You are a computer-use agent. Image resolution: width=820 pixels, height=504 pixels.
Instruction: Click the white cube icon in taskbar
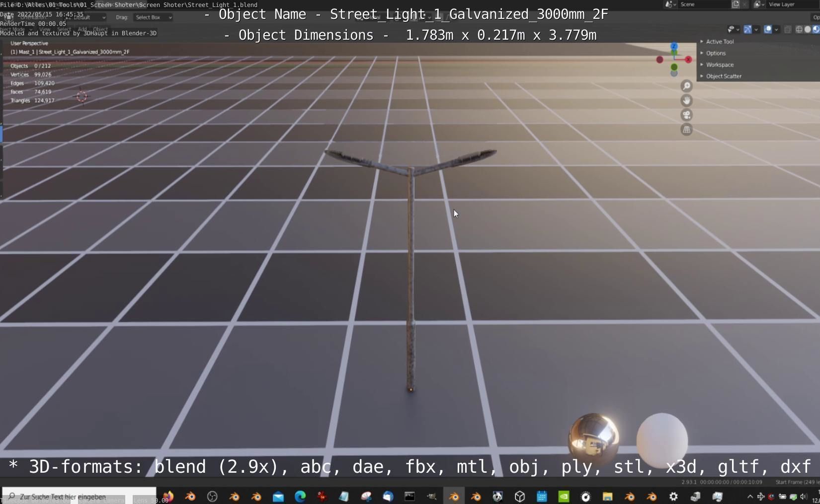coord(520,497)
